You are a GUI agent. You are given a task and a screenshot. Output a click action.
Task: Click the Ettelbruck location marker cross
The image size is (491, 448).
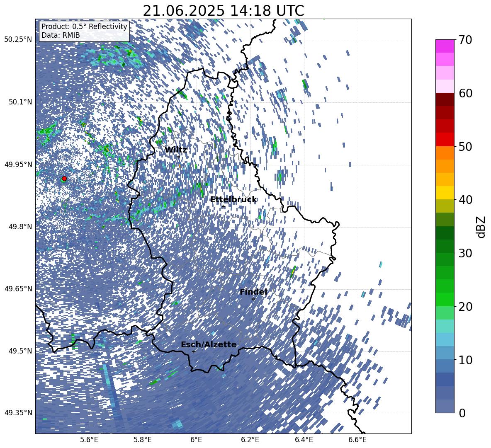pos(223,207)
